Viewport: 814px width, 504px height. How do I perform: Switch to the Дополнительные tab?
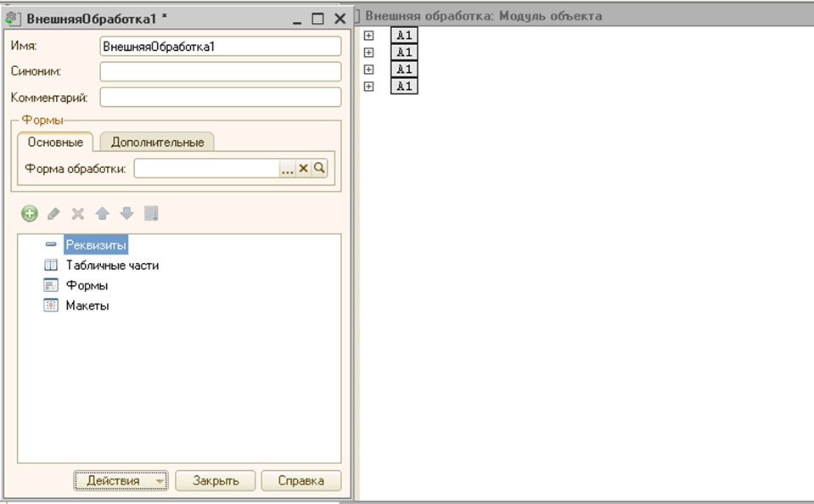click(157, 143)
